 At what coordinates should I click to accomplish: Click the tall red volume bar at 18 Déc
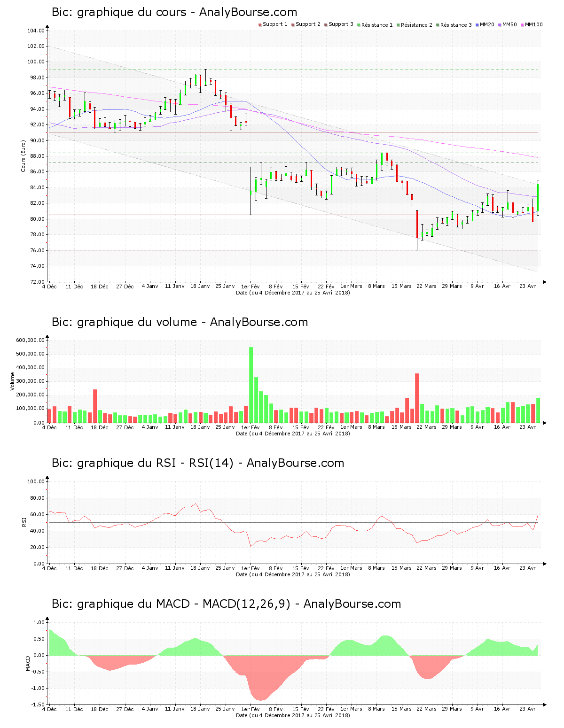[x=95, y=406]
